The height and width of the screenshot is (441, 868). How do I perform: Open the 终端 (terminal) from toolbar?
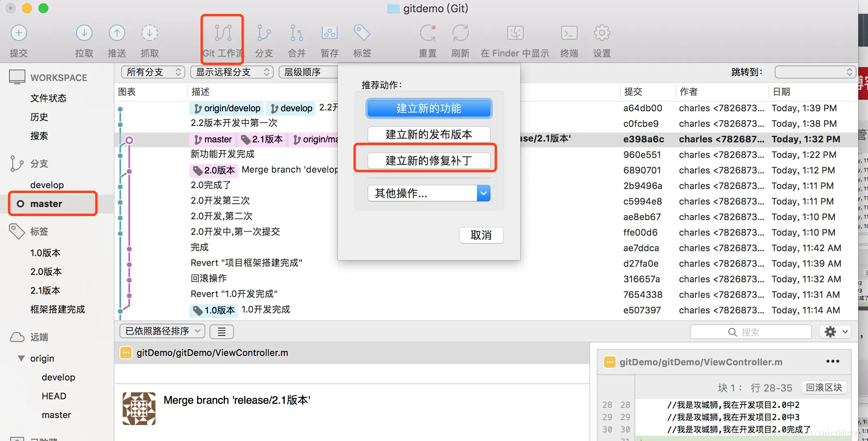point(569,39)
